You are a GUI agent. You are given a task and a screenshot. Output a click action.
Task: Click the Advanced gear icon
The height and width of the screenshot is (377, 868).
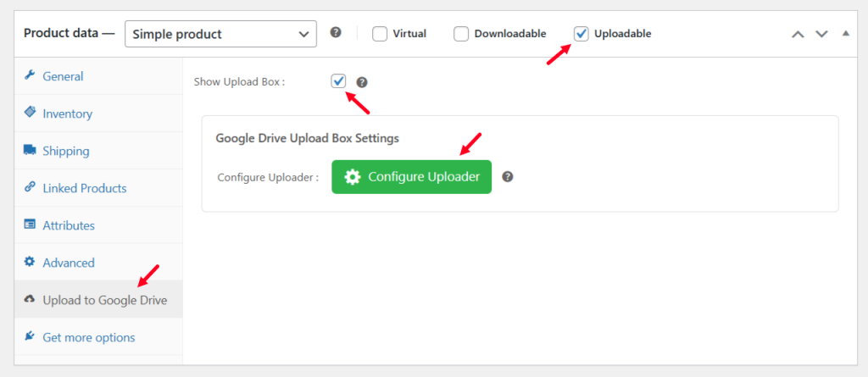tap(30, 261)
